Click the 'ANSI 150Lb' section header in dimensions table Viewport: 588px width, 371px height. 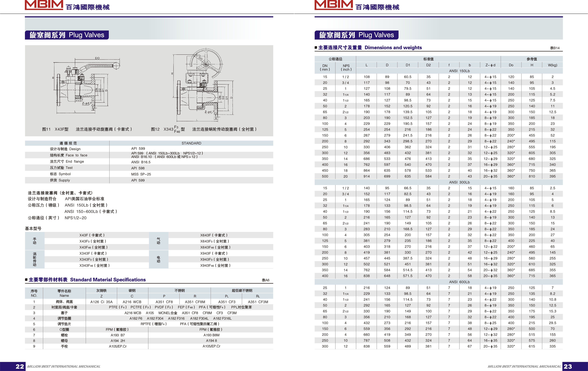click(459, 71)
